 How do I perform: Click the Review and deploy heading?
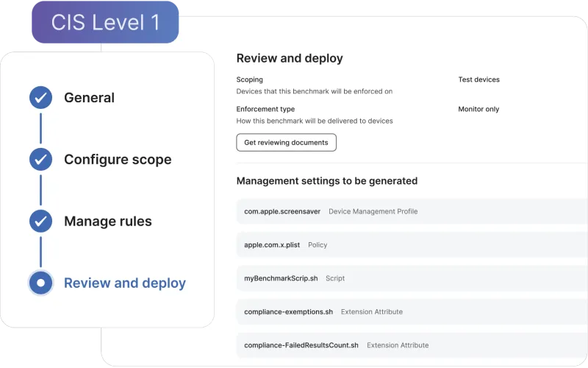(x=290, y=58)
